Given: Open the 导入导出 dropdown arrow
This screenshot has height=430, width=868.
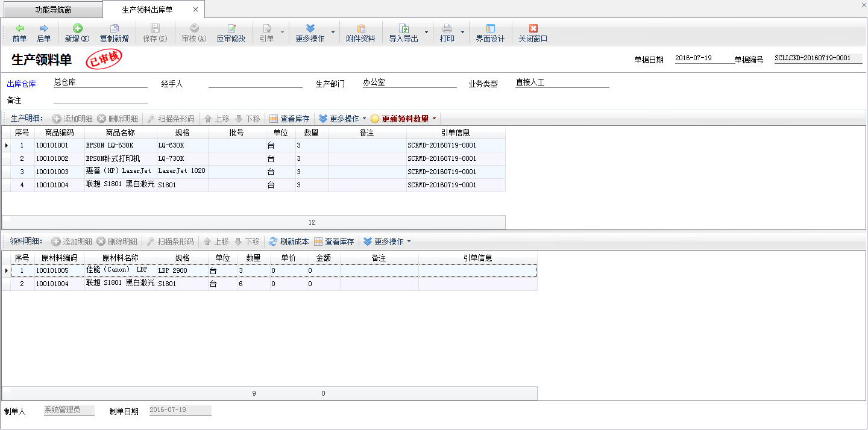Looking at the screenshot, I should 426,33.
